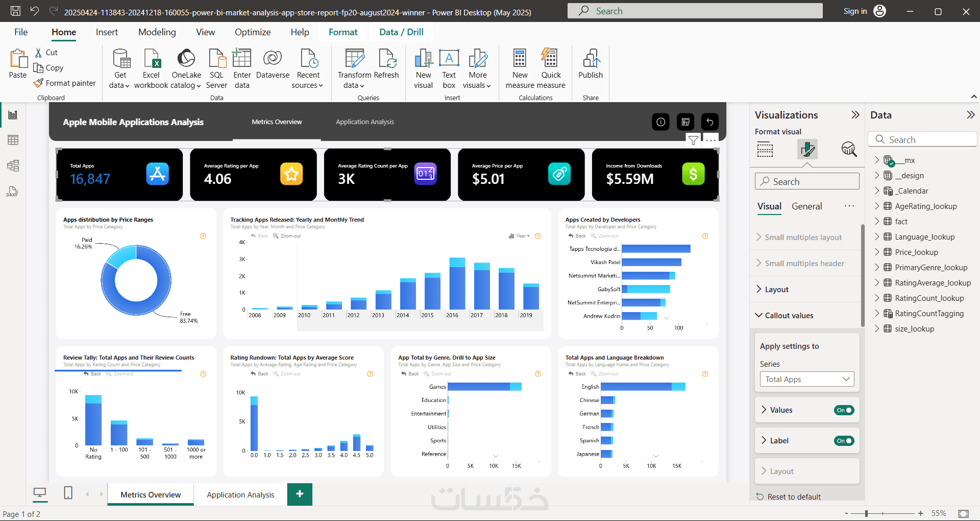Viewport: 980px width, 521px height.
Task: Toggle the Label switch off
Action: (x=844, y=441)
